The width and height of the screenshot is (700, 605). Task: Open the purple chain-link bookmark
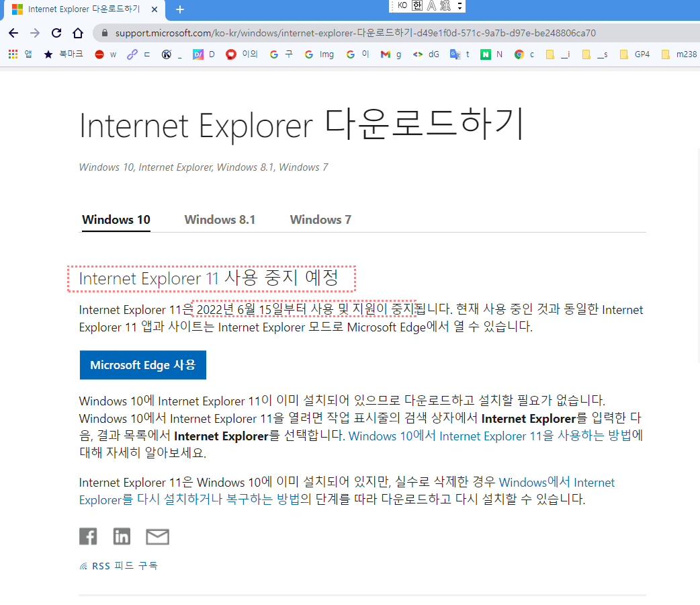click(x=138, y=54)
